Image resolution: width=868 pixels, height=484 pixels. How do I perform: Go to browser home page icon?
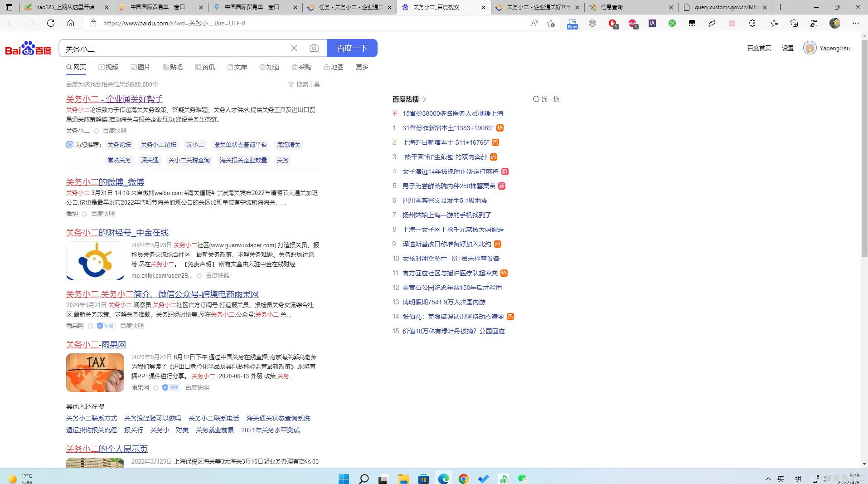point(71,23)
